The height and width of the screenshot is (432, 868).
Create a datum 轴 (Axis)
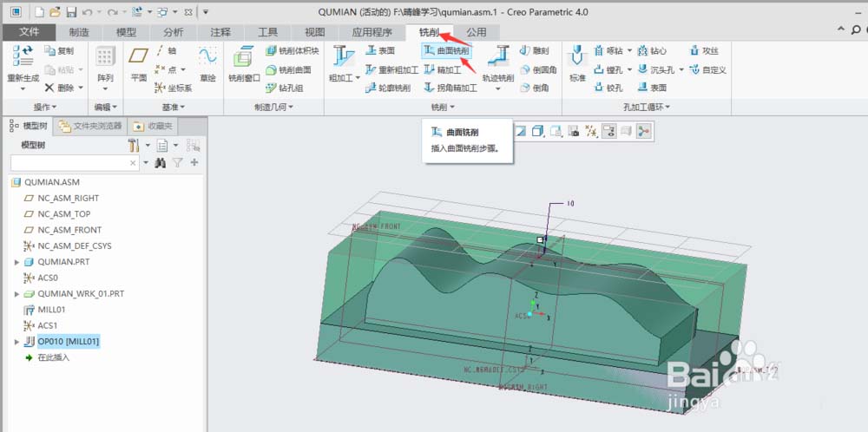point(166,51)
